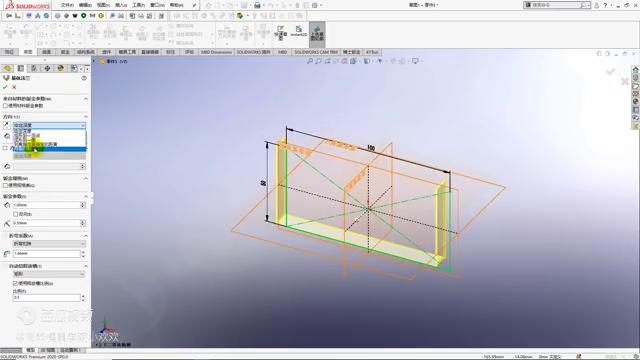Open the File menu

(67, 5)
